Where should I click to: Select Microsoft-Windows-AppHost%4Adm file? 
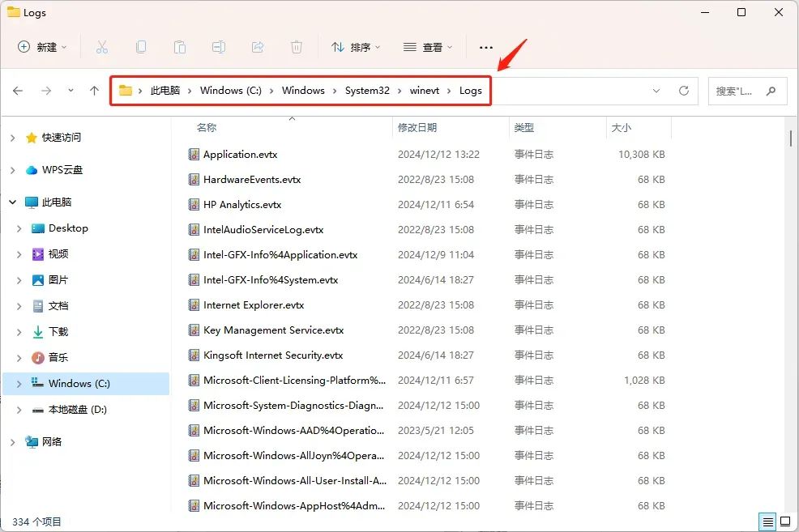(294, 505)
